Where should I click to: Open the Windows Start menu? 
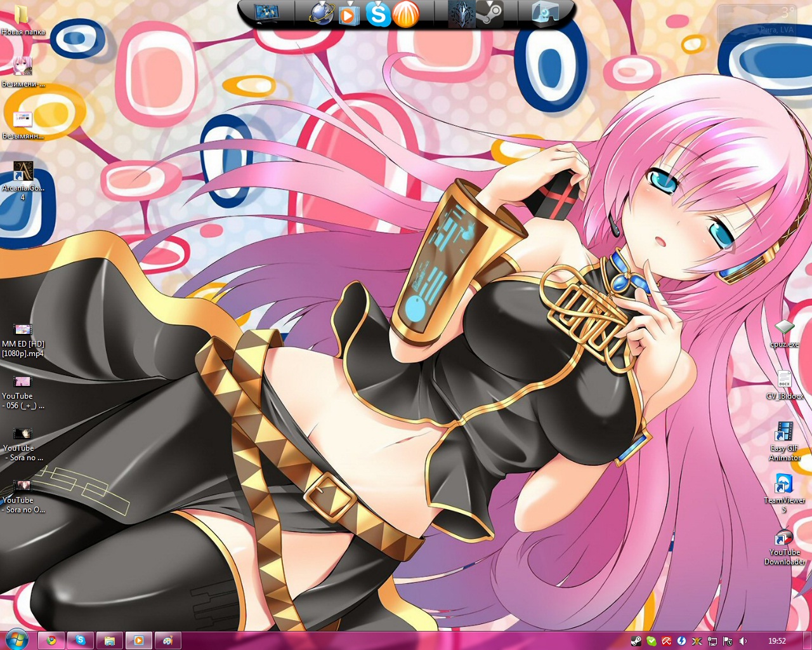coord(16,640)
